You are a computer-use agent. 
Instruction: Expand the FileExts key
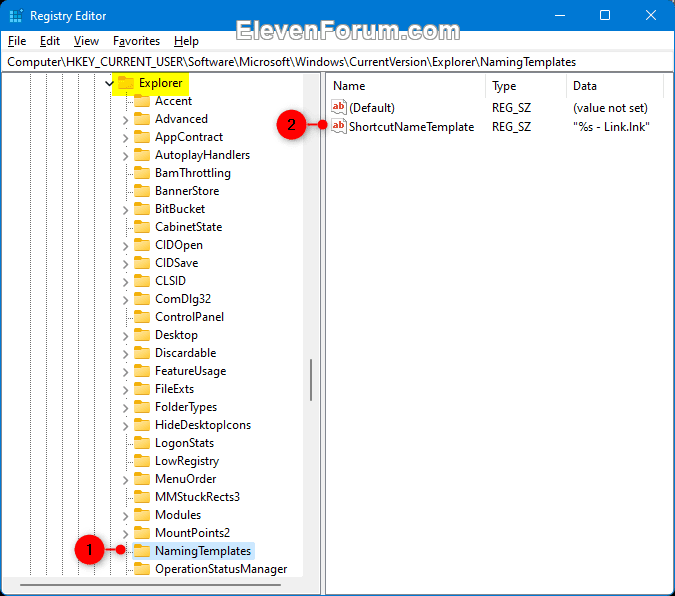pyautogui.click(x=125, y=390)
